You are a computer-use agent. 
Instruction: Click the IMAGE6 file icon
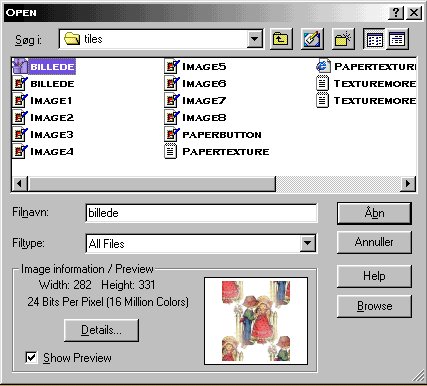click(172, 83)
